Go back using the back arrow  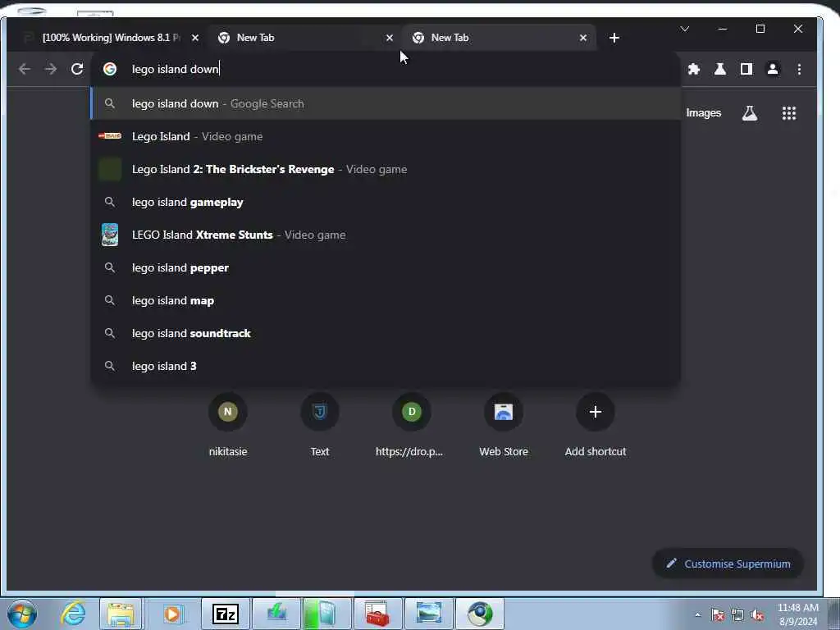click(x=24, y=69)
